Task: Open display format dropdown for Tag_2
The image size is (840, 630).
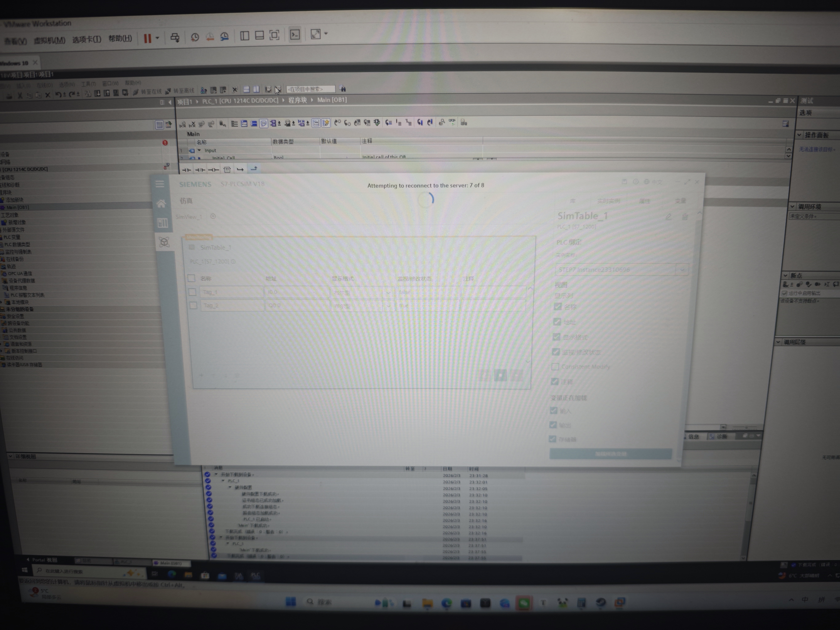Action: point(388,306)
